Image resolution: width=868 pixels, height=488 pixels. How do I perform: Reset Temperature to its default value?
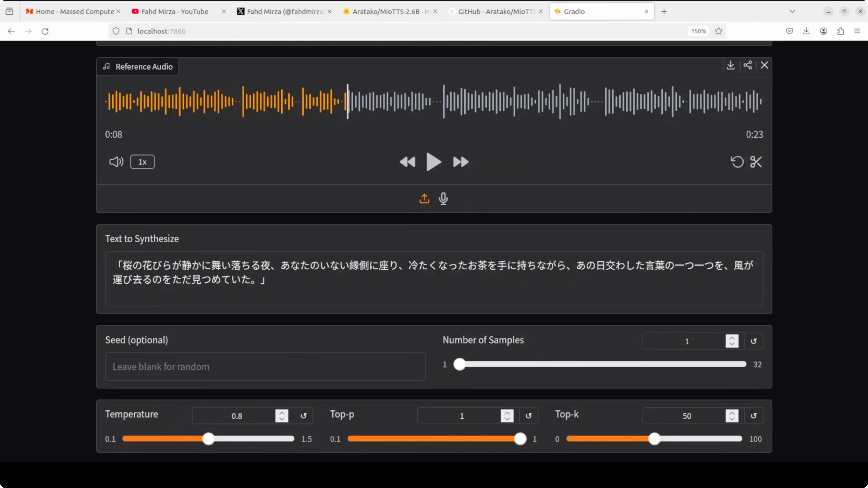click(x=303, y=416)
